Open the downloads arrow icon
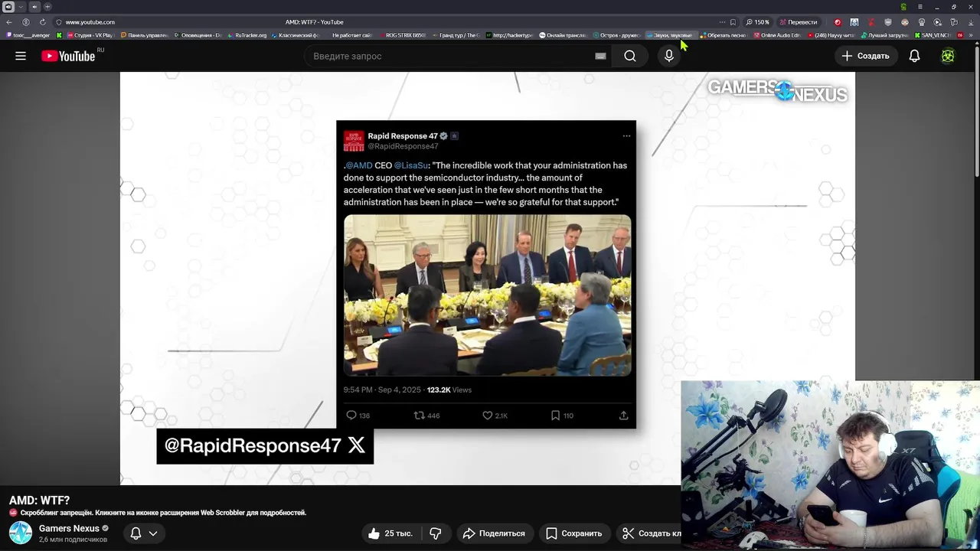 coord(970,22)
